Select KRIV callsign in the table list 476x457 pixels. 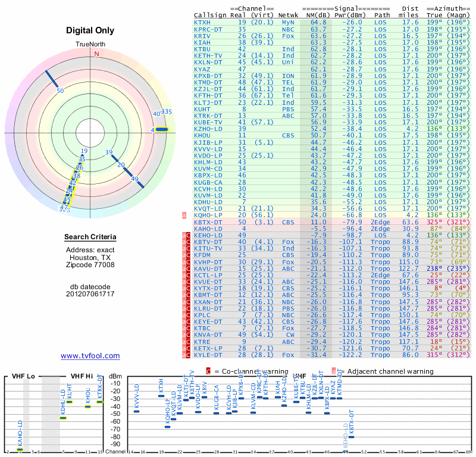[x=202, y=36]
